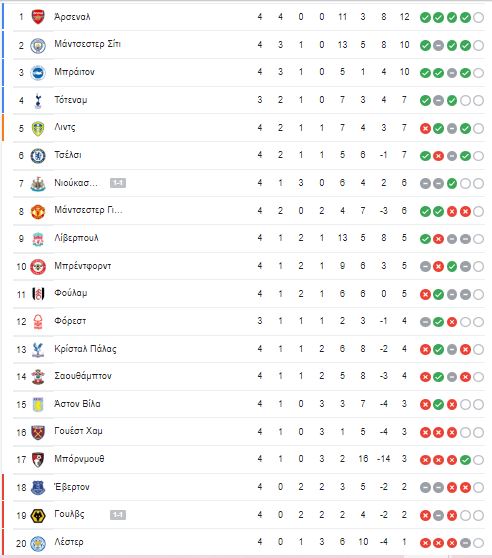This screenshot has height=558, width=492.
Task: Click the Bournemouth club crest
Action: 38,460
